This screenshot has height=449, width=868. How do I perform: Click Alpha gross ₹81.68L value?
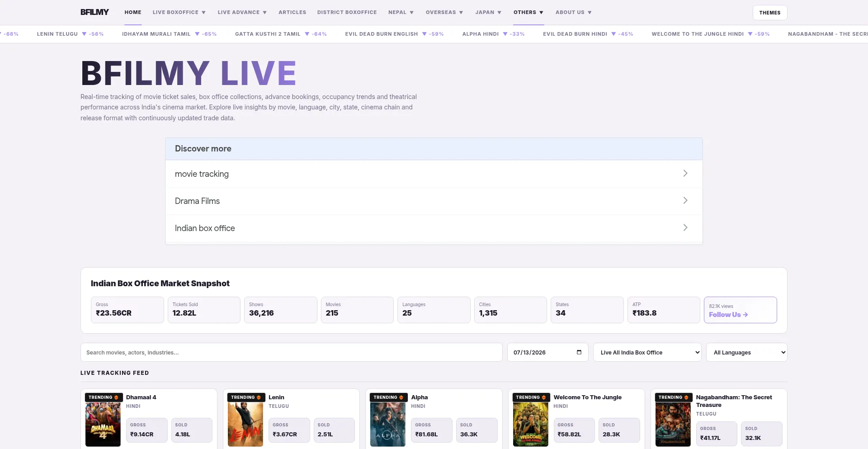click(426, 434)
